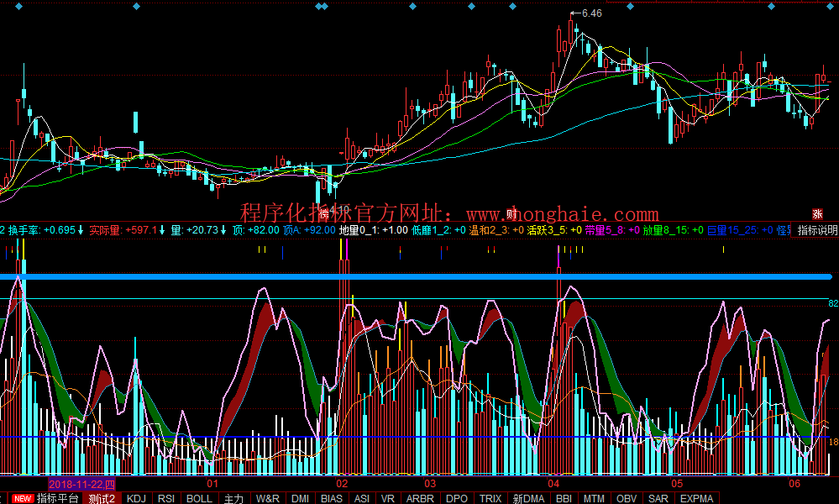
Task: Show the OBV indicator
Action: click(627, 498)
